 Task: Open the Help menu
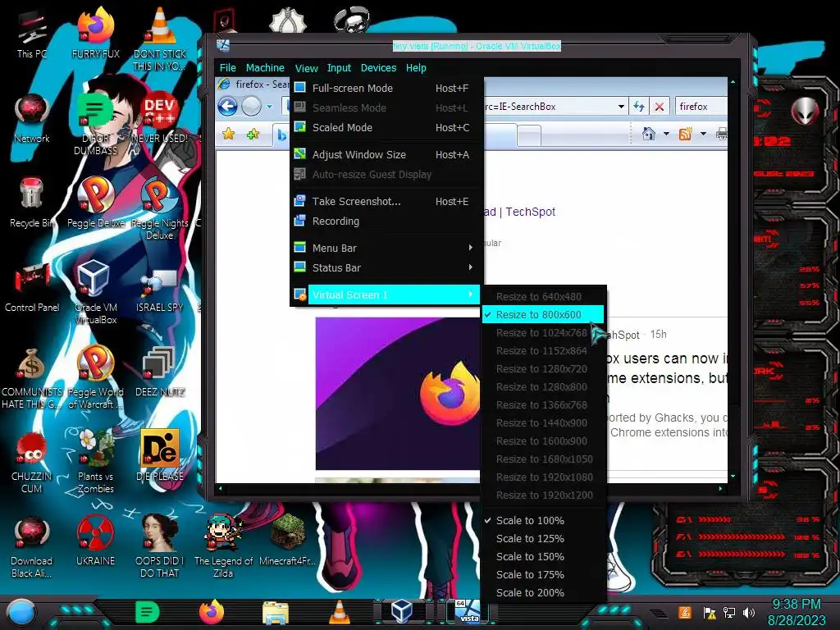pyautogui.click(x=416, y=68)
